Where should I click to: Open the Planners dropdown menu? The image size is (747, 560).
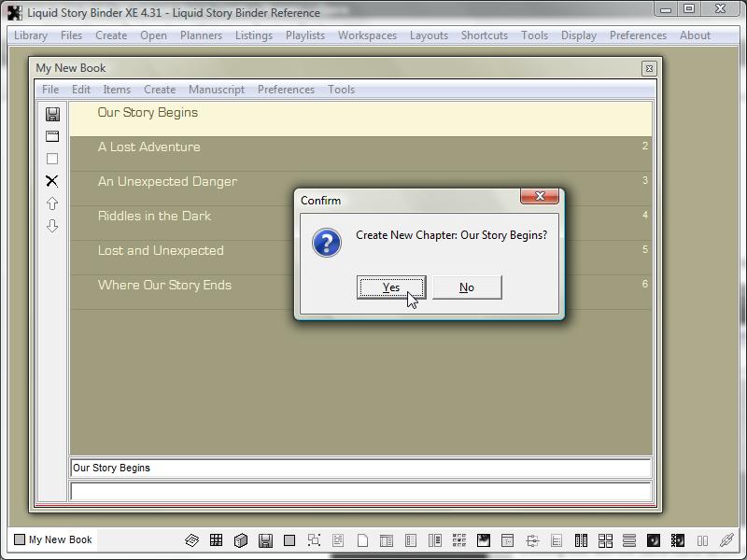[201, 35]
